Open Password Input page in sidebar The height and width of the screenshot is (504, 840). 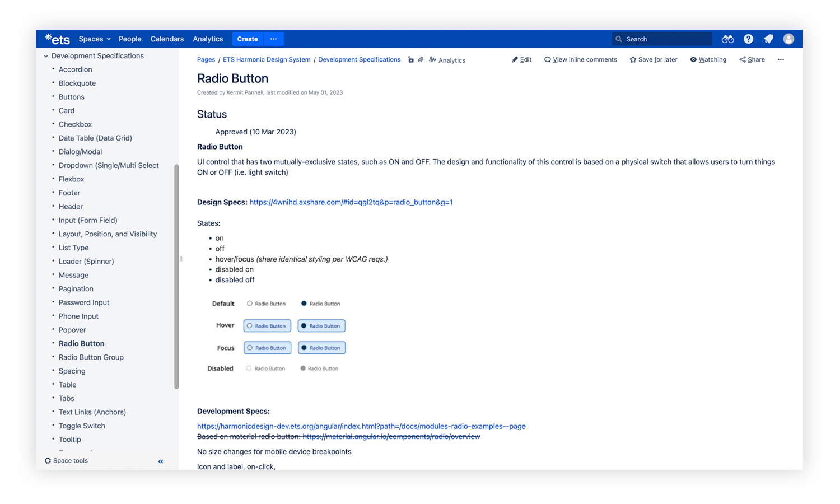click(84, 302)
